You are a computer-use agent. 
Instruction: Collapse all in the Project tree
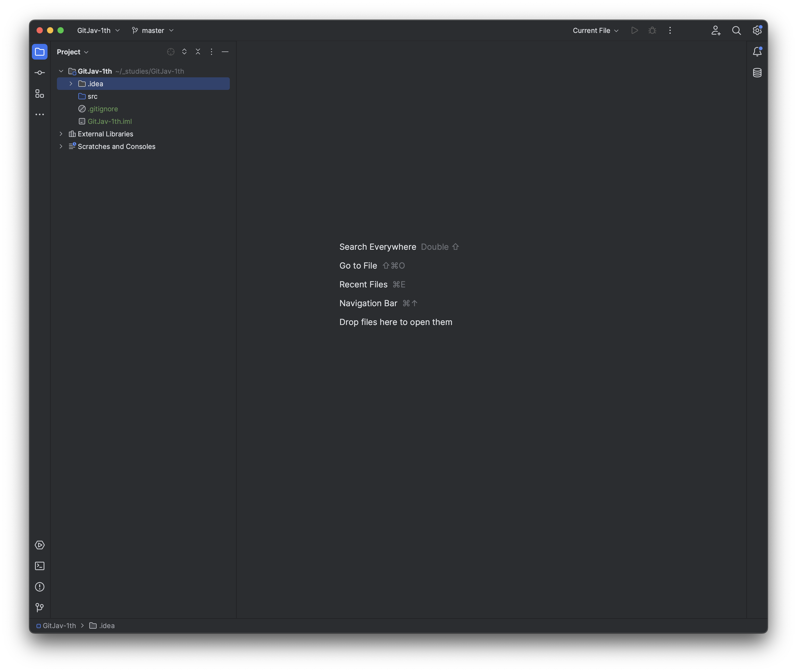pyautogui.click(x=198, y=52)
